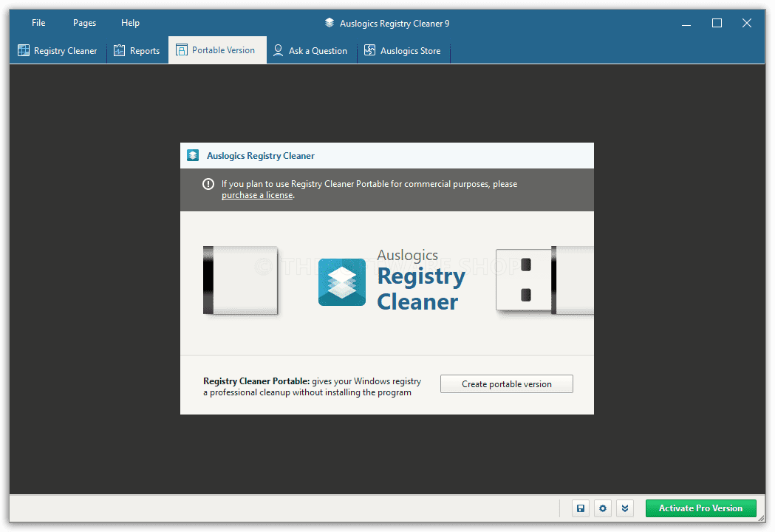Minimize the Auslogics Registry Cleaner window
The image size is (775, 532).
click(686, 23)
